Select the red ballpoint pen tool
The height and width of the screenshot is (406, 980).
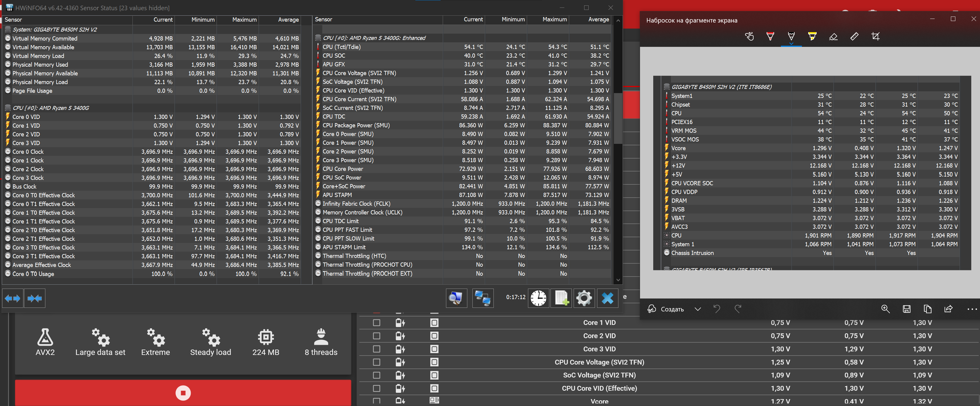[770, 37]
